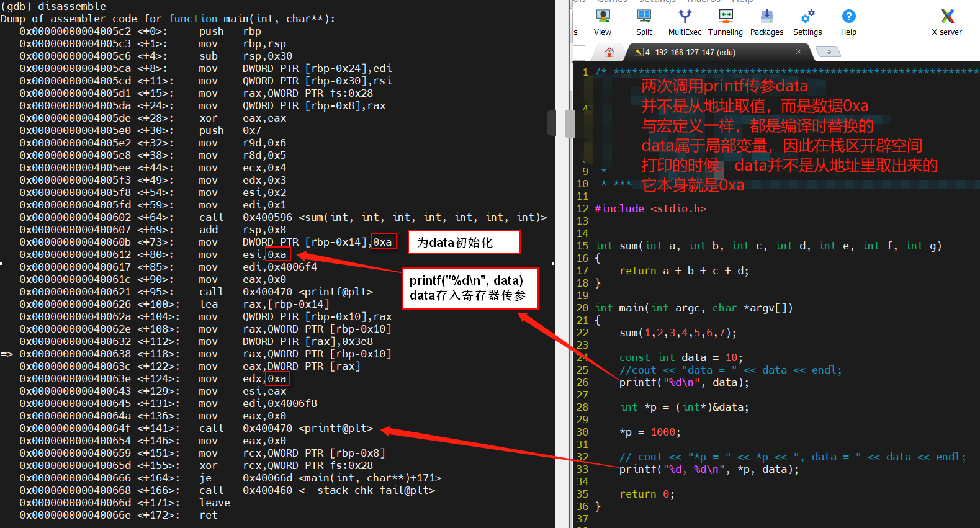The height and width of the screenshot is (528, 980).
Task: Click 'Dump of assembler code' header line
Action: 168,19
